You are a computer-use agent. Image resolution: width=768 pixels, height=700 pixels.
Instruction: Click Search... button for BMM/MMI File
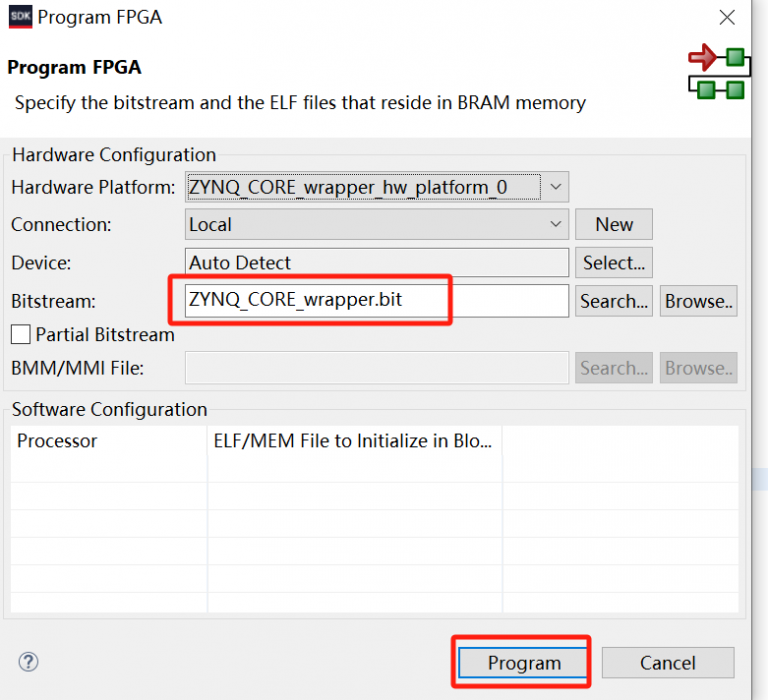[x=613, y=368]
